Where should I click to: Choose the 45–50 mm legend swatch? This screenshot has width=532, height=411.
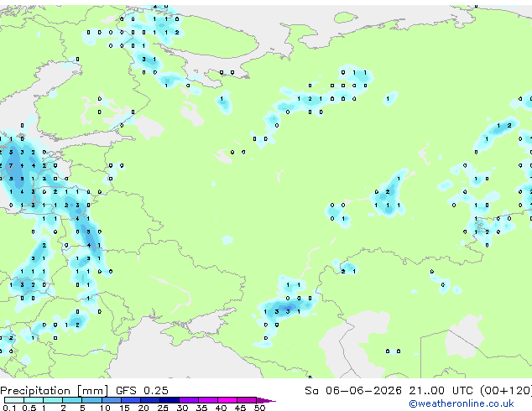[x=247, y=400]
